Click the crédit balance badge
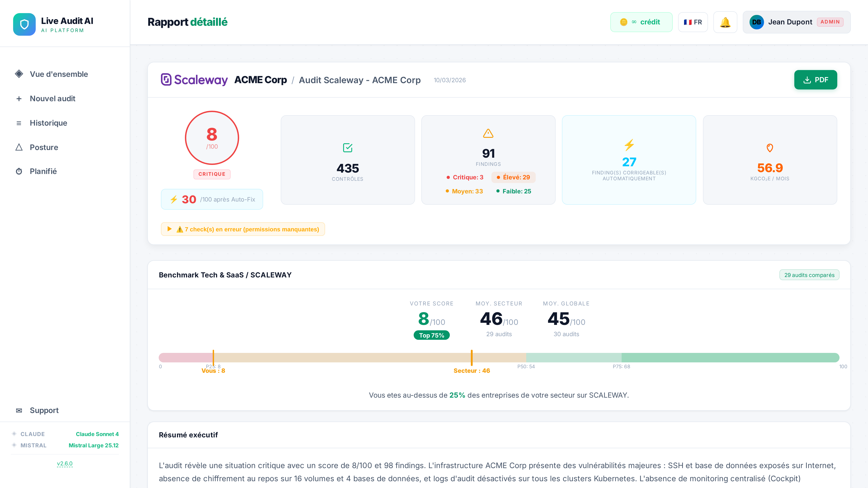This screenshot has height=488, width=868. point(641,22)
